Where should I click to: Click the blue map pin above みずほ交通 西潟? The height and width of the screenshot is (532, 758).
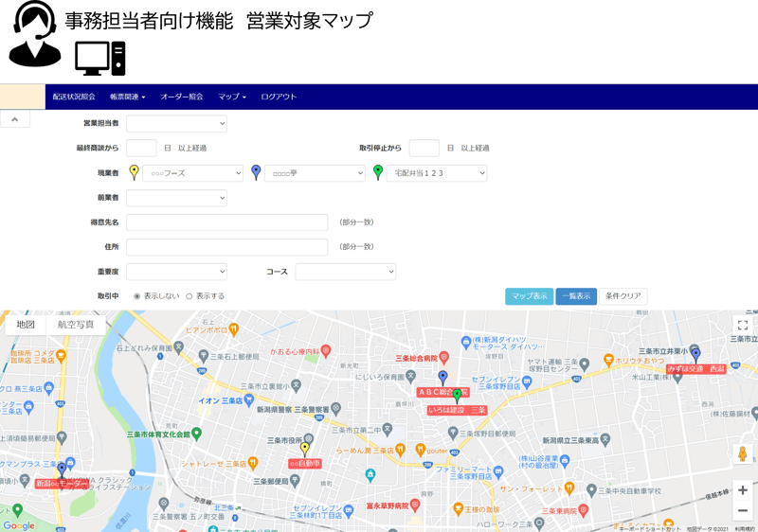(x=695, y=355)
